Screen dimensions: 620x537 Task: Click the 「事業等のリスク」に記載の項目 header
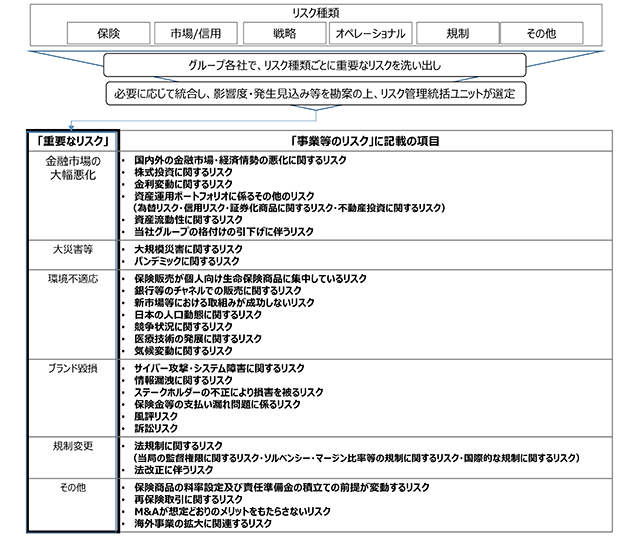click(366, 141)
